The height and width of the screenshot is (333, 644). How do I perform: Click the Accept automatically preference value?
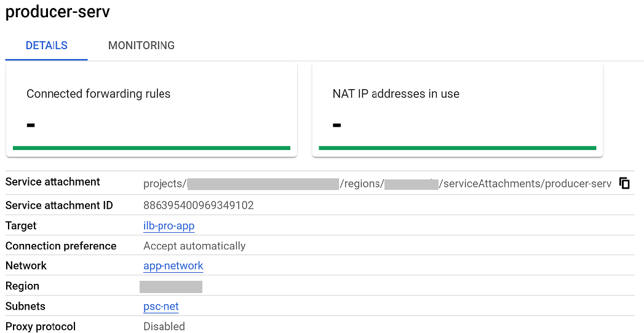point(194,246)
